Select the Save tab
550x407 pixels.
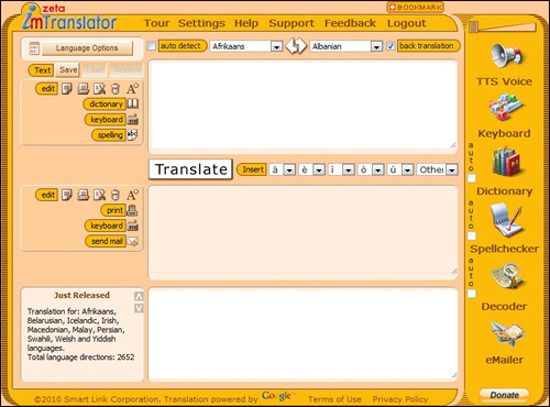[68, 70]
